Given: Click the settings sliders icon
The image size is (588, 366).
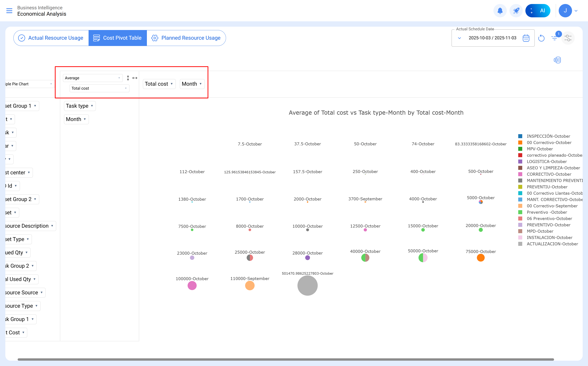Looking at the screenshot, I should (568, 38).
